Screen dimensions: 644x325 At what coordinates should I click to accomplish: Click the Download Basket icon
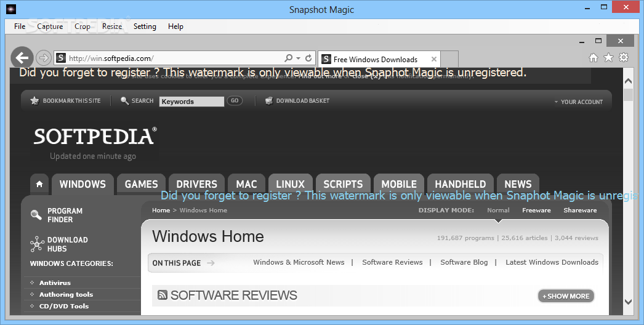click(269, 101)
